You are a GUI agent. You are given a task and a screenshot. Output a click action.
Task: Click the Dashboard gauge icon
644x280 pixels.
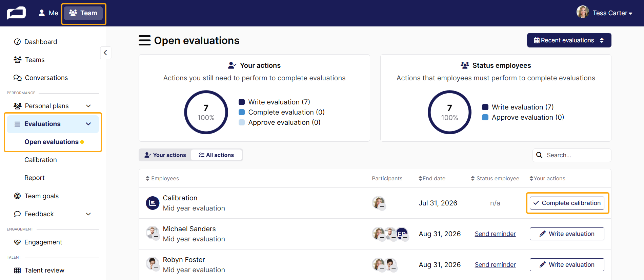coord(17,42)
